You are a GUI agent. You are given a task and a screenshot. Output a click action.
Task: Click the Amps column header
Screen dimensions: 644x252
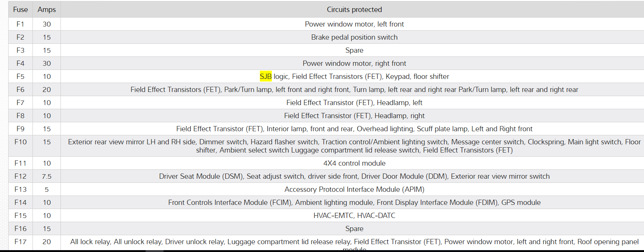47,10
